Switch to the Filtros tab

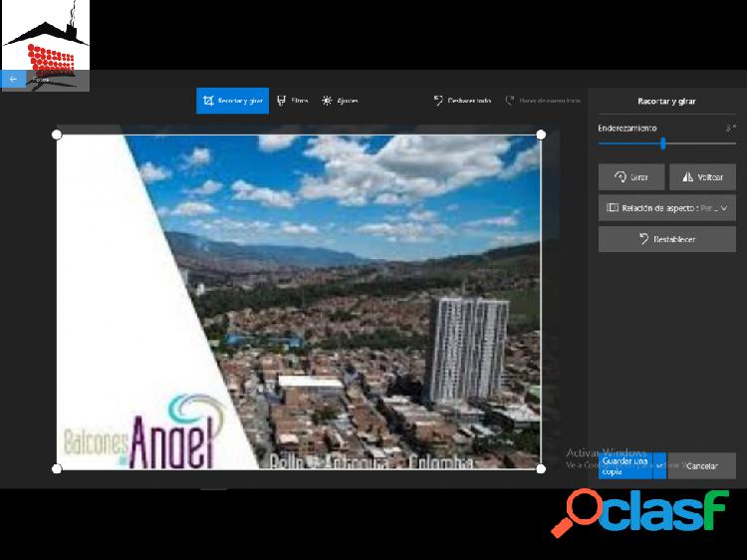(293, 101)
